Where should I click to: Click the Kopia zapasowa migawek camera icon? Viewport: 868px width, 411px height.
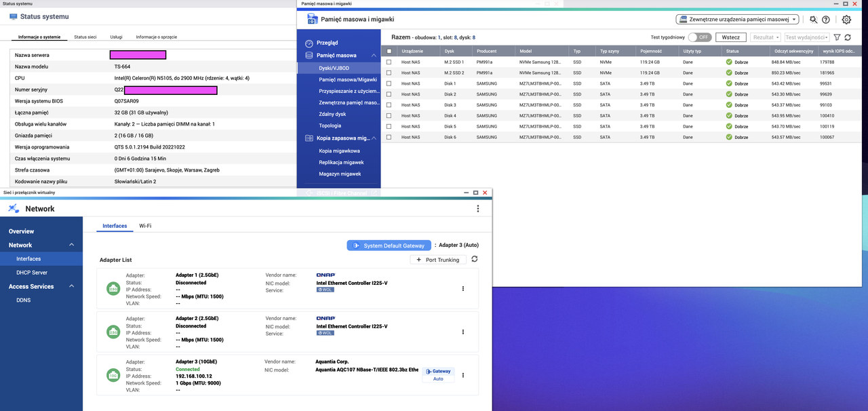tap(309, 138)
